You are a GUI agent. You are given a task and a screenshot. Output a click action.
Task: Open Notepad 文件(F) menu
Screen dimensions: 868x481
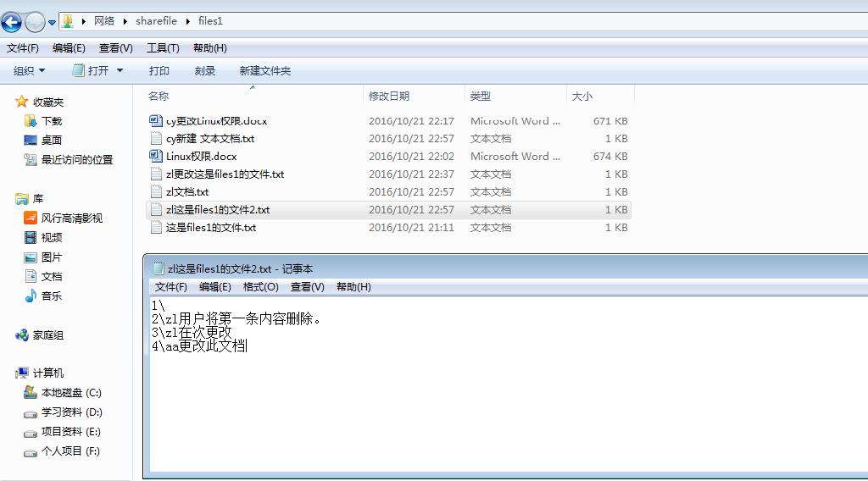click(x=170, y=287)
